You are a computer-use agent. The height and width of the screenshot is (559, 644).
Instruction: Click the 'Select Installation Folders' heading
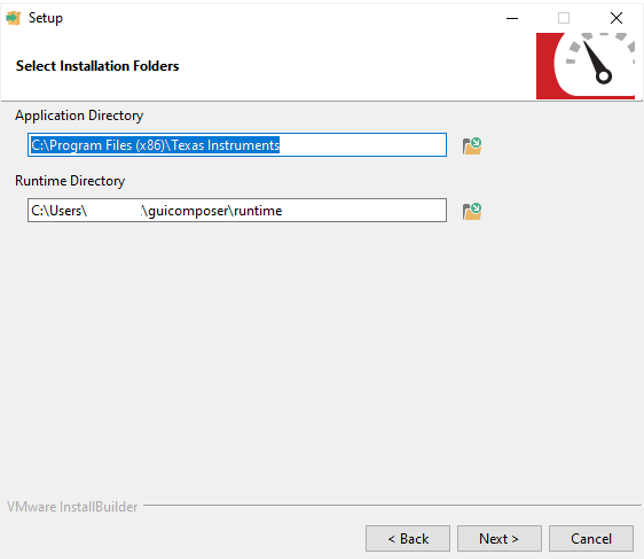97,66
